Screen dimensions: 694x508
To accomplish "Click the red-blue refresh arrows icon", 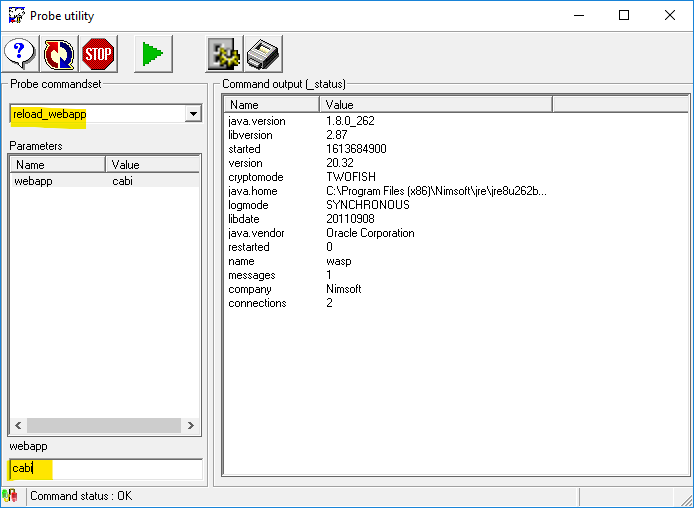I will 59,52.
